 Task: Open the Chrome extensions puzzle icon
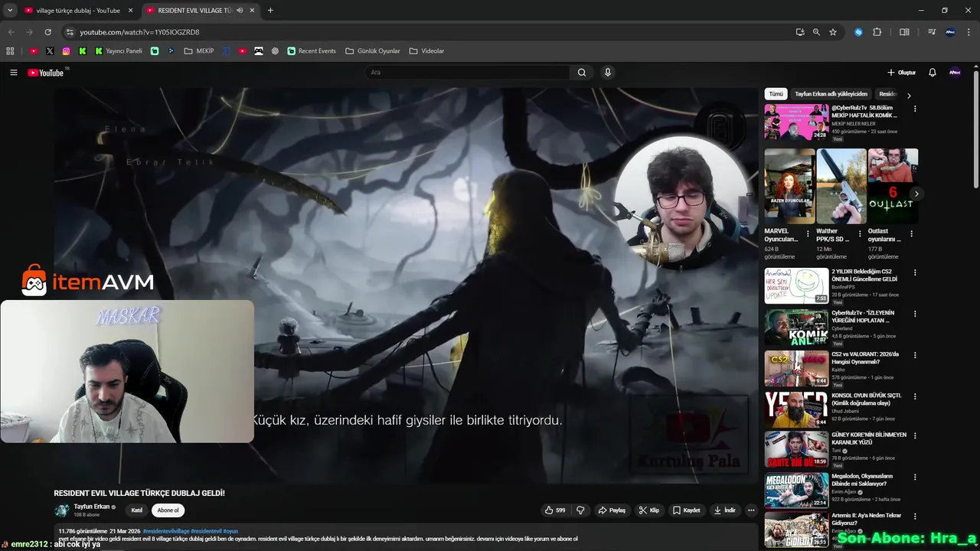[x=877, y=32]
